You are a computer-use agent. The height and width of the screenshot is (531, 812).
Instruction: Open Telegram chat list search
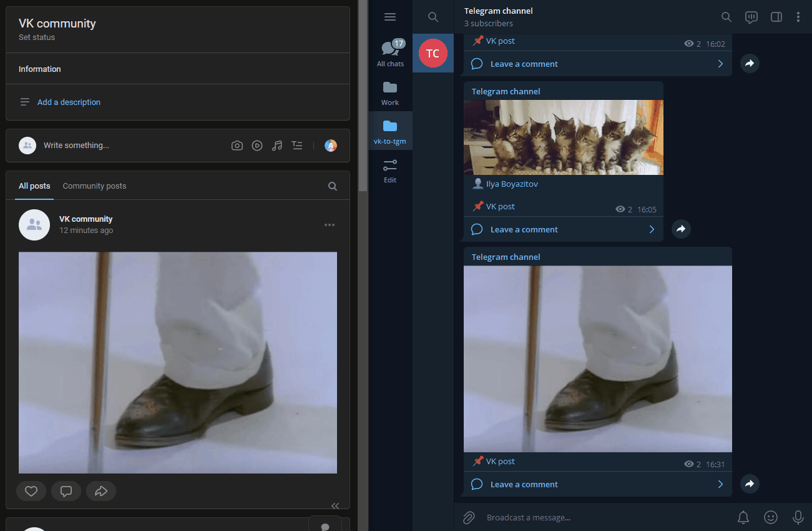(433, 17)
